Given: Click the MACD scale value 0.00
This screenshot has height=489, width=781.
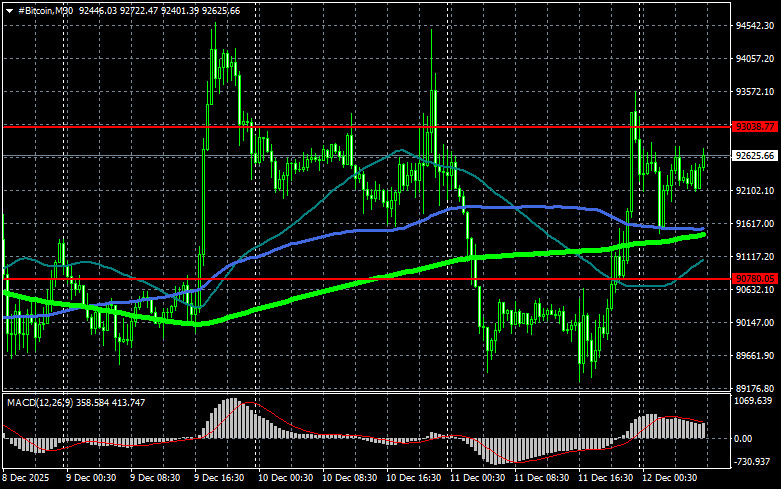Looking at the screenshot, I should coord(743,439).
